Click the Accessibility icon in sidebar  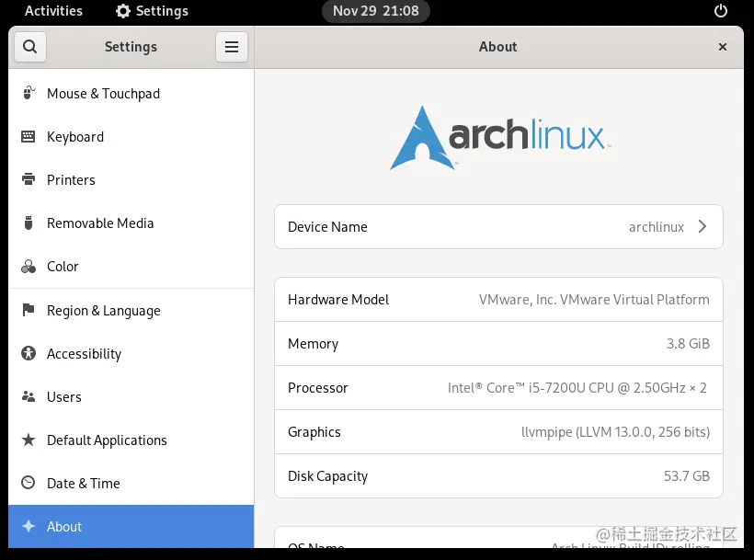[x=29, y=353]
